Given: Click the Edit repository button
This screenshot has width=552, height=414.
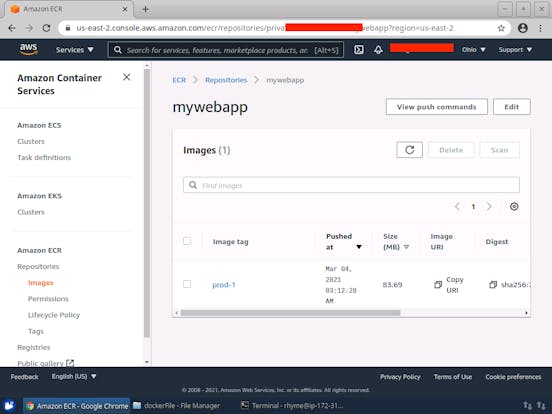Looking at the screenshot, I should pos(512,107).
